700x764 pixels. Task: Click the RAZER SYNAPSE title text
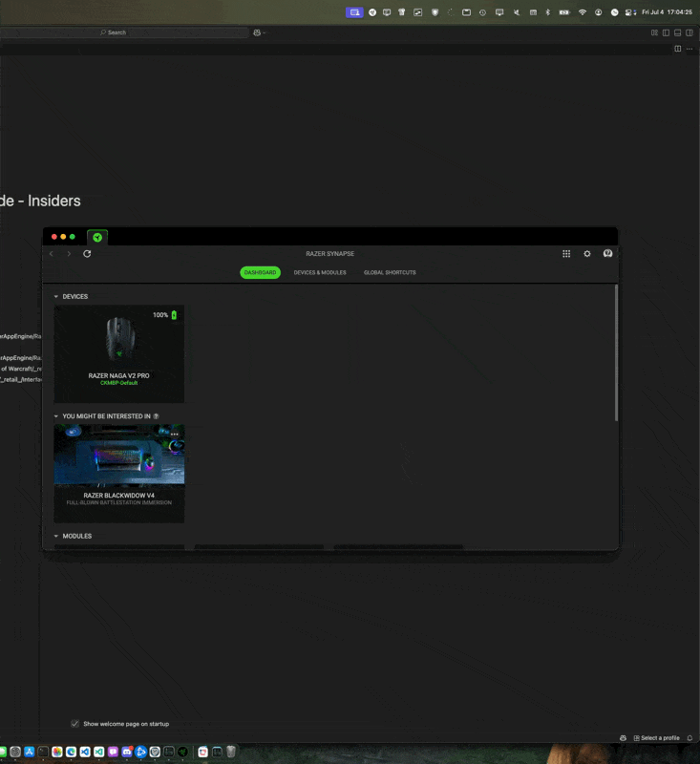click(329, 254)
